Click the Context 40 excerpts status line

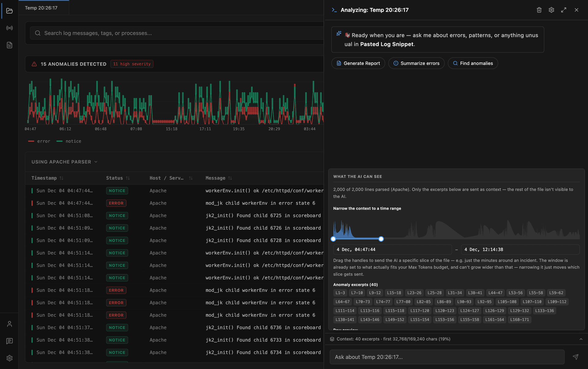(394, 339)
